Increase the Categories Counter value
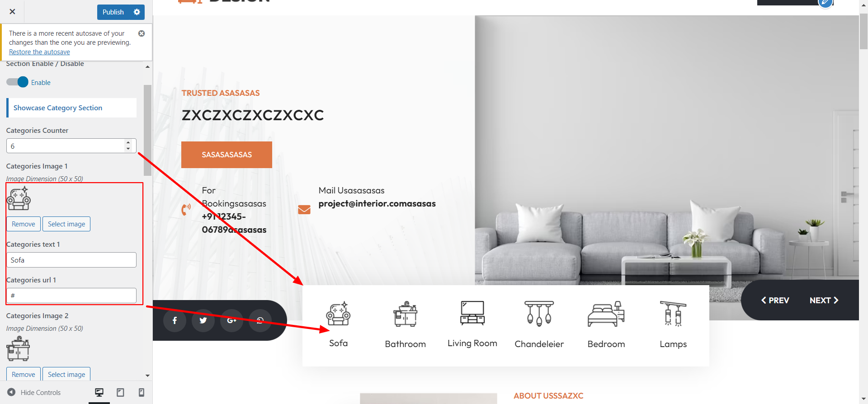868x404 pixels. (x=128, y=143)
